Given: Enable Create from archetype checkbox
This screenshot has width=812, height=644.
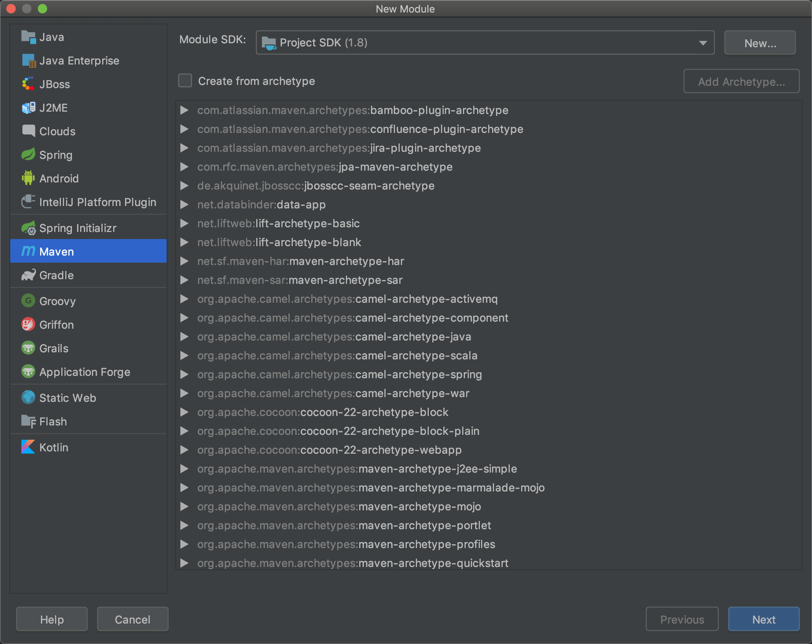Looking at the screenshot, I should coord(185,81).
